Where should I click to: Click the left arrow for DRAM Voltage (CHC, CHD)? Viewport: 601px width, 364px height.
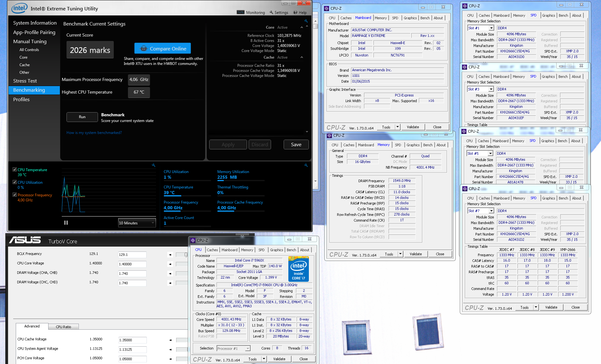pyautogui.click(x=170, y=283)
